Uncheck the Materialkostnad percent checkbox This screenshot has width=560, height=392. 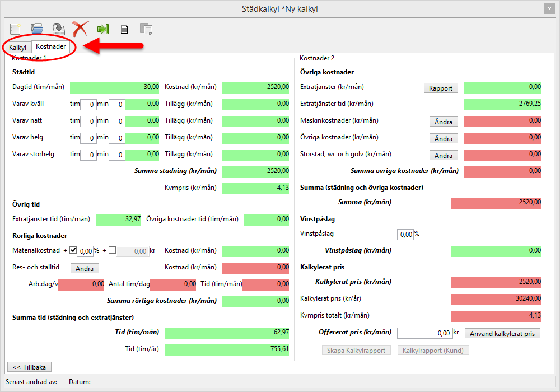click(73, 250)
